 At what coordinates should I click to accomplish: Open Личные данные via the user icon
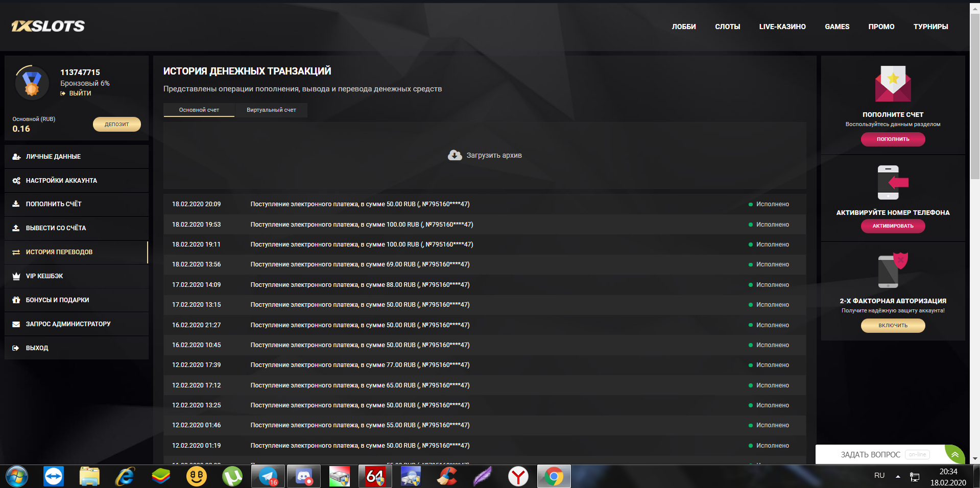click(16, 156)
